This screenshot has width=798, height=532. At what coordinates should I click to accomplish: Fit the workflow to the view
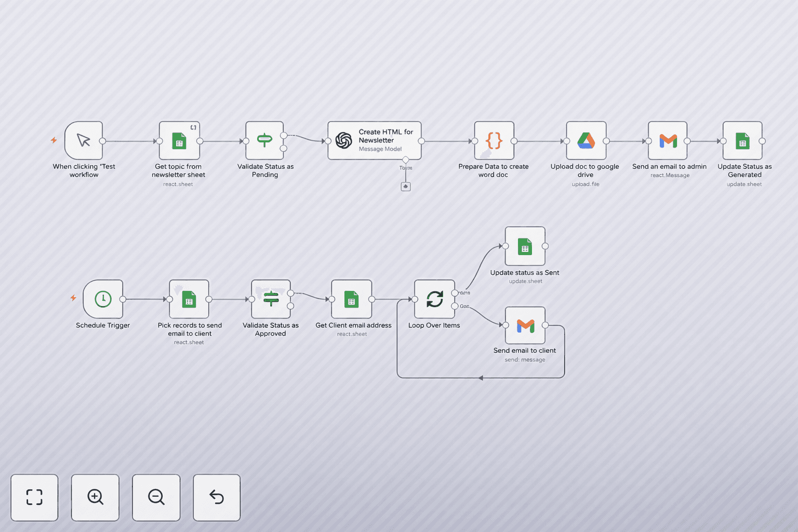pos(34,497)
